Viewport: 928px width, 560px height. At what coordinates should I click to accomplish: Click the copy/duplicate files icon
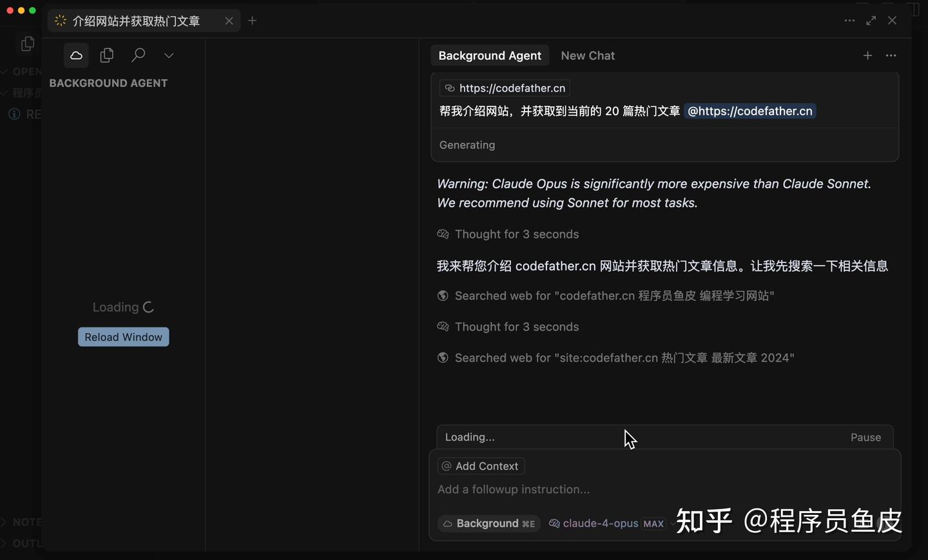[106, 55]
